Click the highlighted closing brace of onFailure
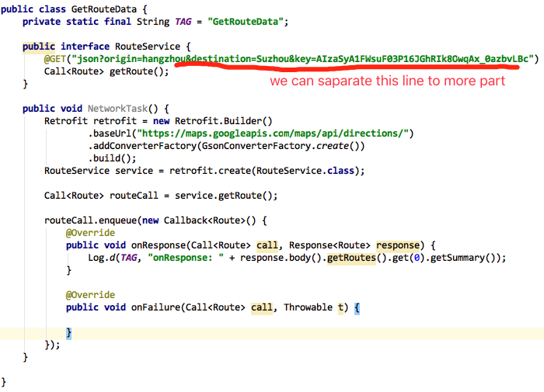Screen dimensions: 544x392 pyautogui.click(x=68, y=333)
